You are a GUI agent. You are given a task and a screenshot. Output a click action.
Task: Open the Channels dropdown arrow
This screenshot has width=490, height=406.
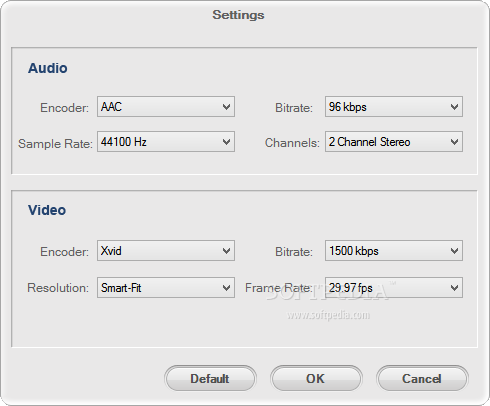[454, 142]
